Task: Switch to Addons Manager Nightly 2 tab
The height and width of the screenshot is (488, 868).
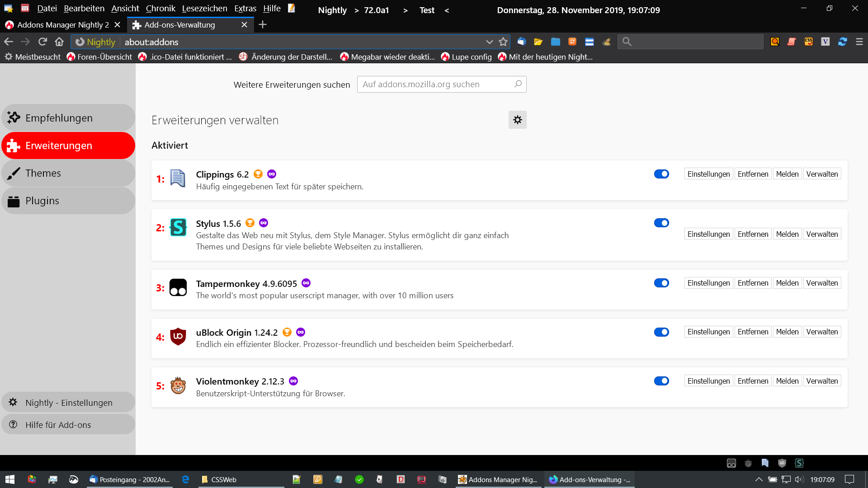Action: coord(63,25)
